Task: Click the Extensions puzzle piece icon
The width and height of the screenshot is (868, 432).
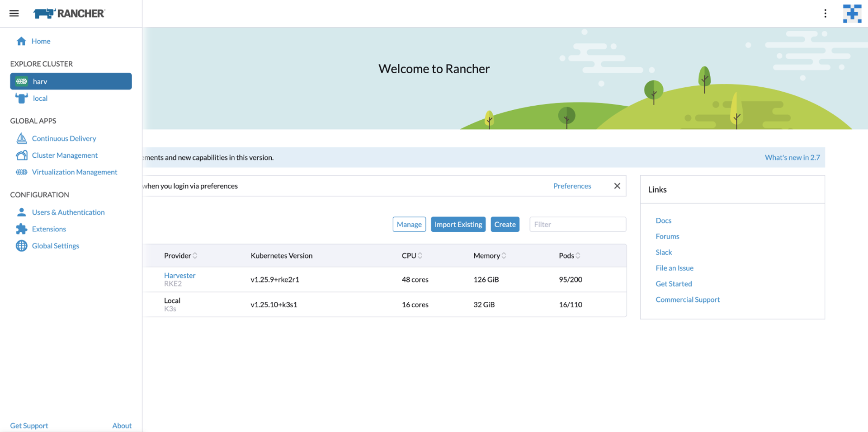Action: (x=21, y=229)
